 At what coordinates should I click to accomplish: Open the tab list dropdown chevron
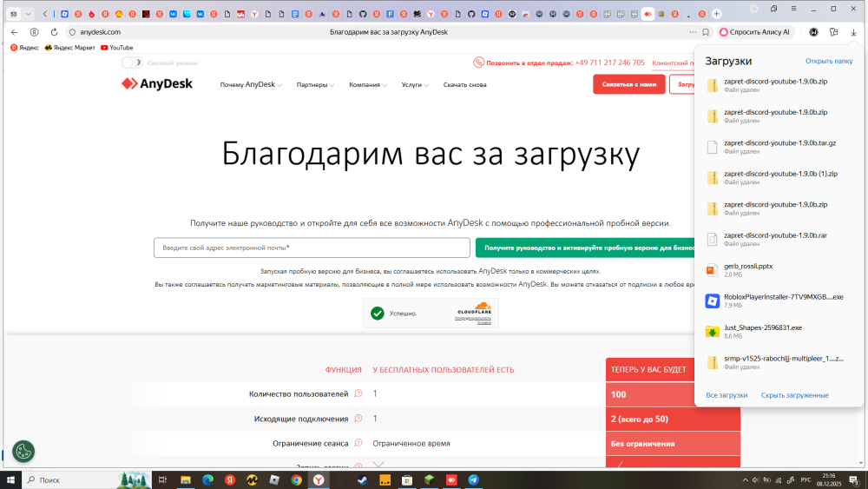point(28,14)
